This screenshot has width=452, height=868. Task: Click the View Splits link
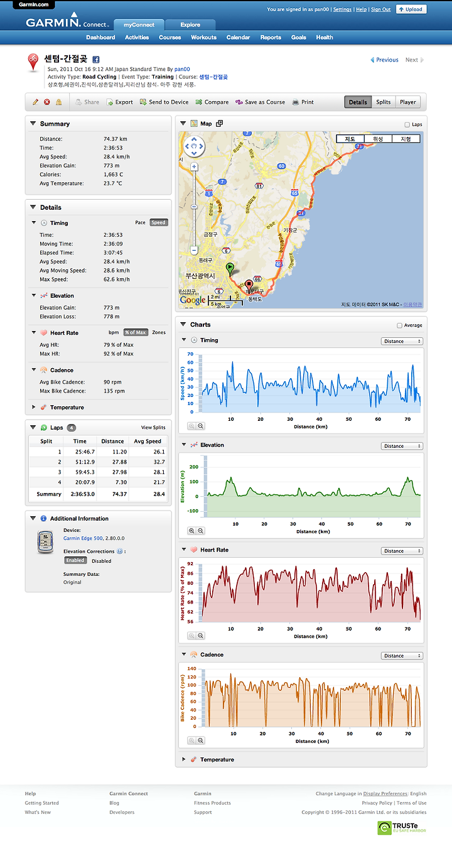click(x=153, y=428)
